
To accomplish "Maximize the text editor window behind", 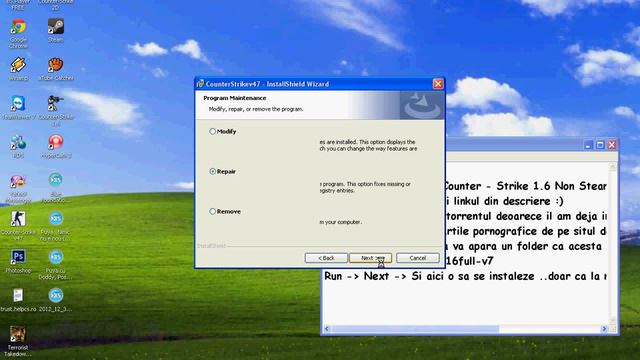I will click(x=600, y=145).
